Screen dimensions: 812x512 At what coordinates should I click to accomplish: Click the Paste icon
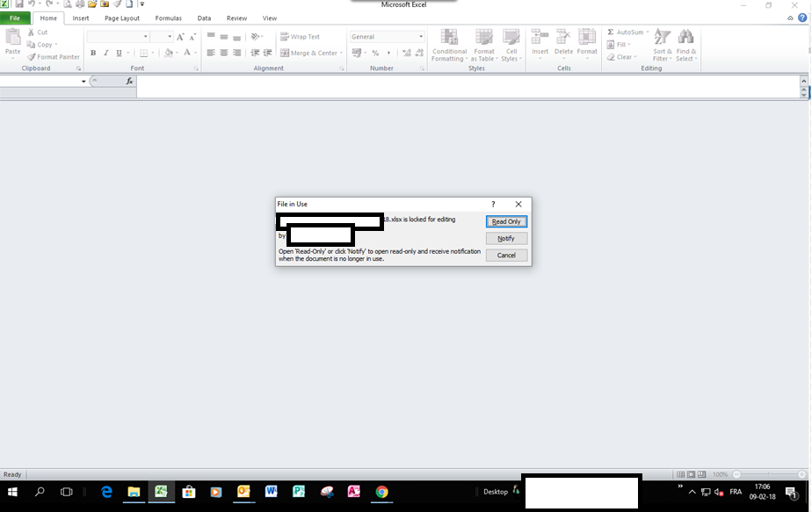tap(13, 37)
